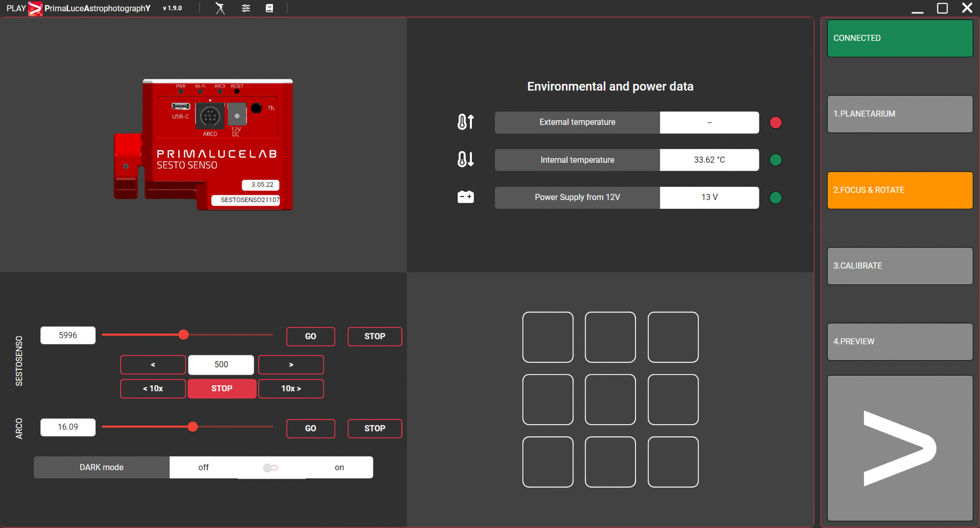Click the log document icon
This screenshot has width=980, height=528.
click(x=269, y=8)
